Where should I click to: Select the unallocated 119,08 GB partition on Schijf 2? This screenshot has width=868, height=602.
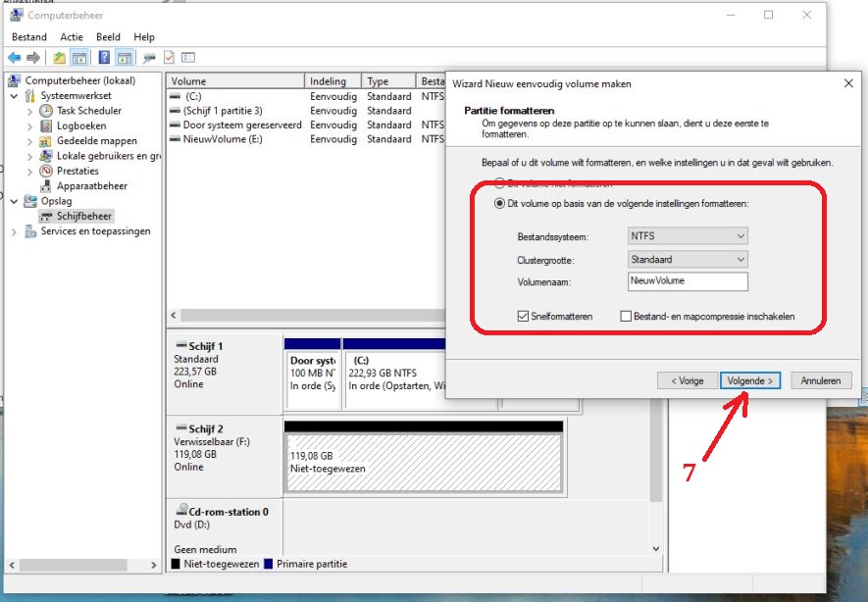click(x=422, y=463)
